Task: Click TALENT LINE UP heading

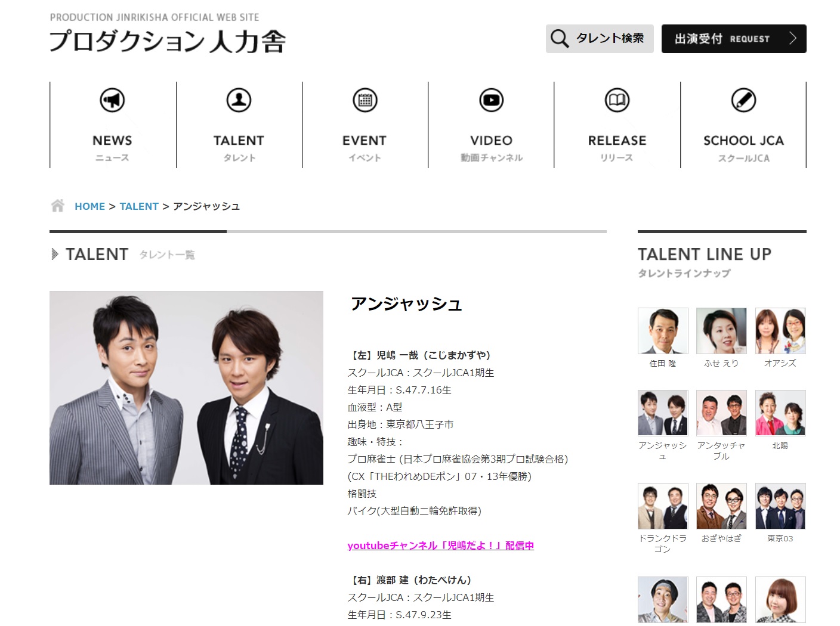Action: point(705,255)
